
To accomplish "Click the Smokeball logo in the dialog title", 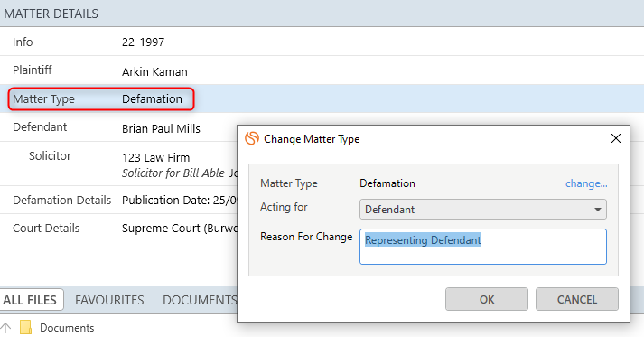I will pyautogui.click(x=252, y=138).
